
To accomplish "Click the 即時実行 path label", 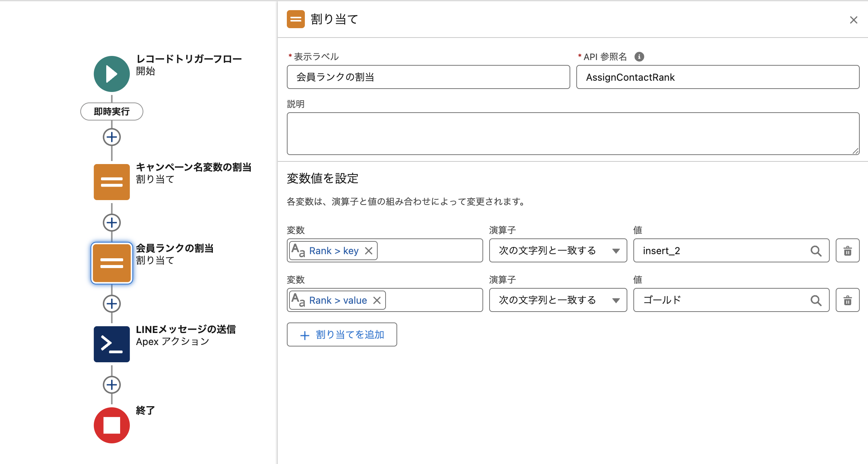I will (x=112, y=111).
